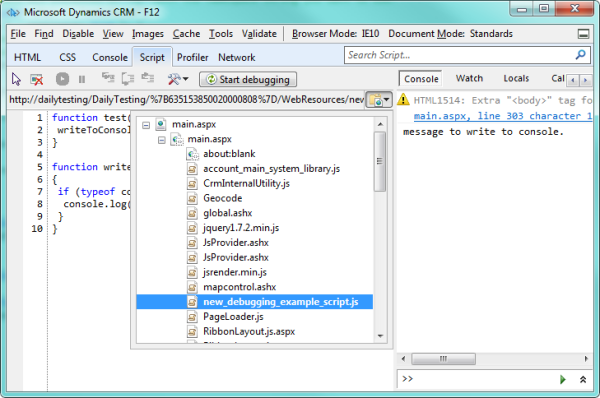Open the File menu
Image resolution: width=600 pixels, height=398 pixels.
(18, 34)
